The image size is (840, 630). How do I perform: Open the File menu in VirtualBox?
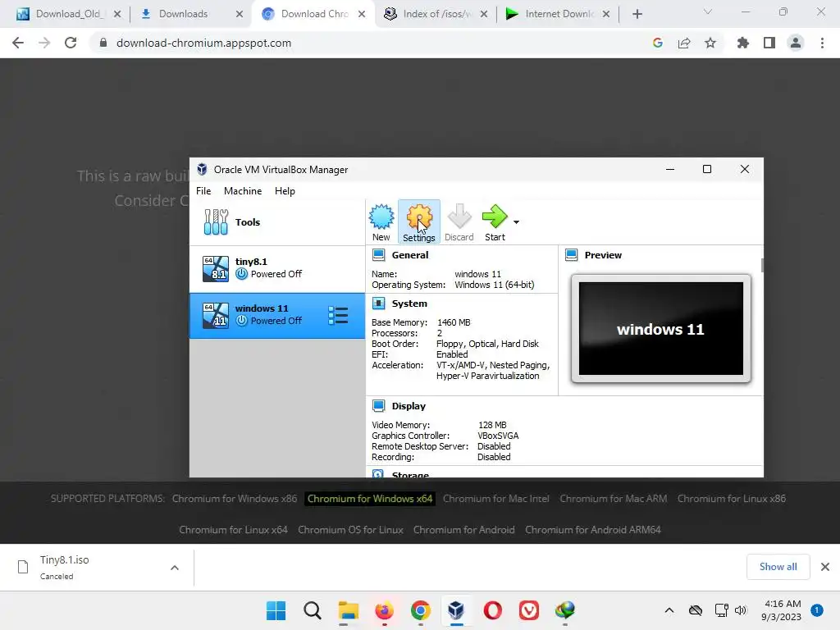tap(203, 190)
